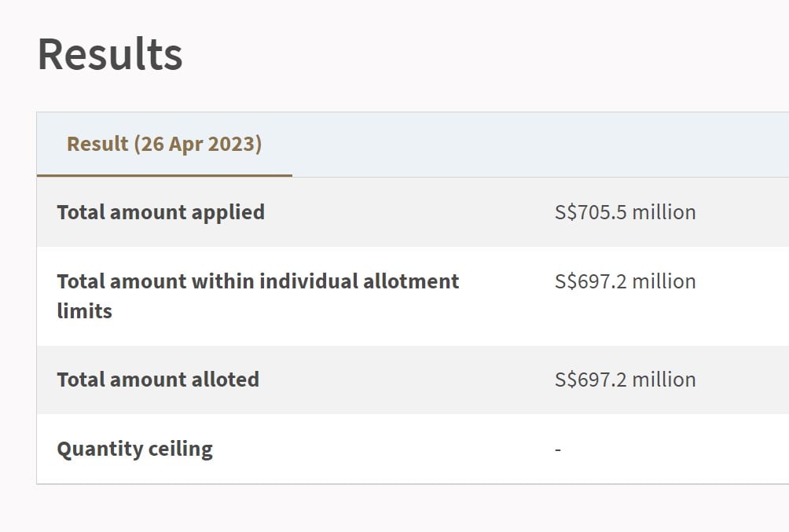Image resolution: width=789 pixels, height=532 pixels.
Task: Click the word million after S$705.5
Action: pyautogui.click(x=664, y=212)
